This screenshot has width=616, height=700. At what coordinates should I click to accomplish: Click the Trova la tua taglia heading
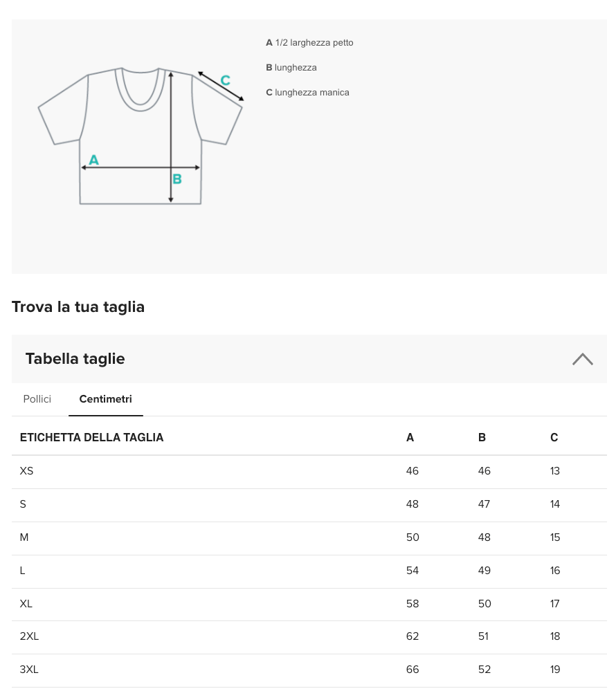click(x=78, y=306)
